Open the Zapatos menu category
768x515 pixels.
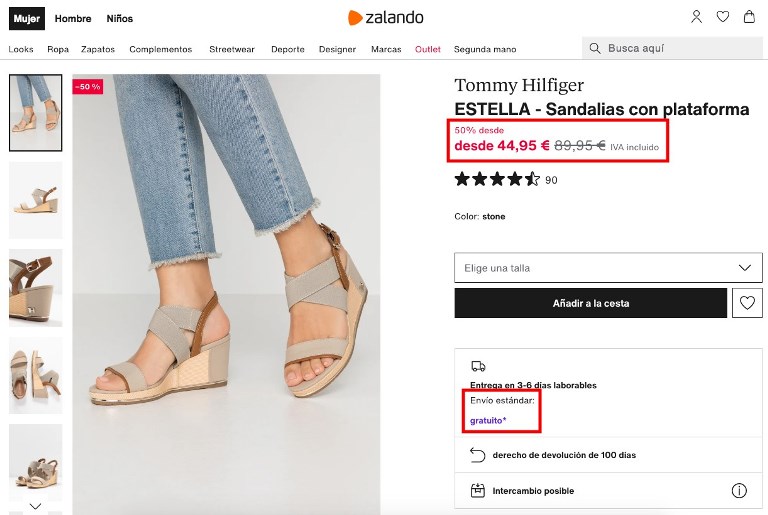click(x=98, y=49)
